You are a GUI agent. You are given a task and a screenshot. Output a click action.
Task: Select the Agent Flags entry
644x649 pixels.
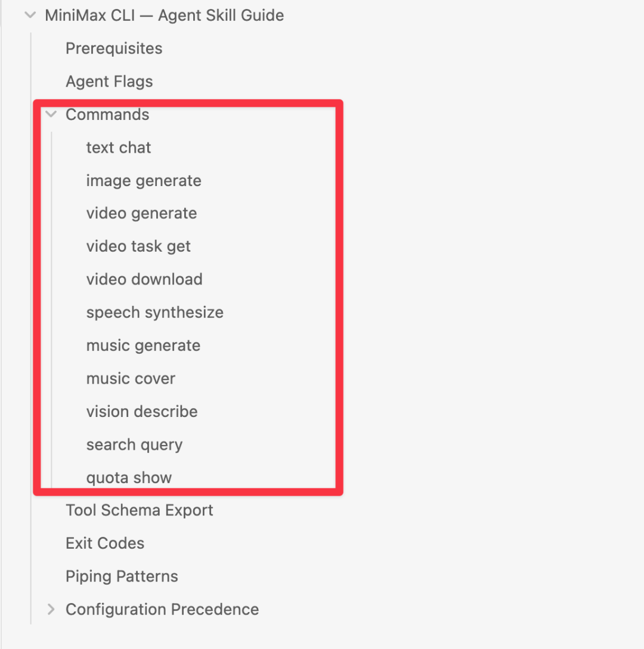click(109, 81)
